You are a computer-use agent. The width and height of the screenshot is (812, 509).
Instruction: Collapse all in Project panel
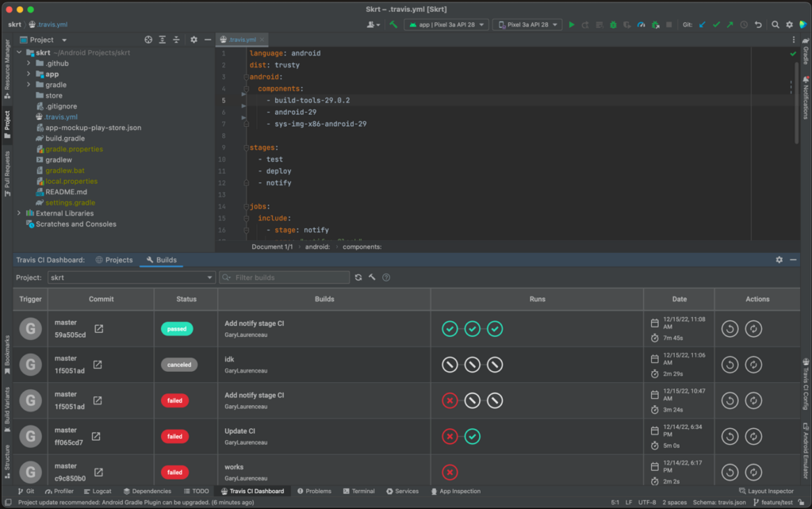pos(176,40)
